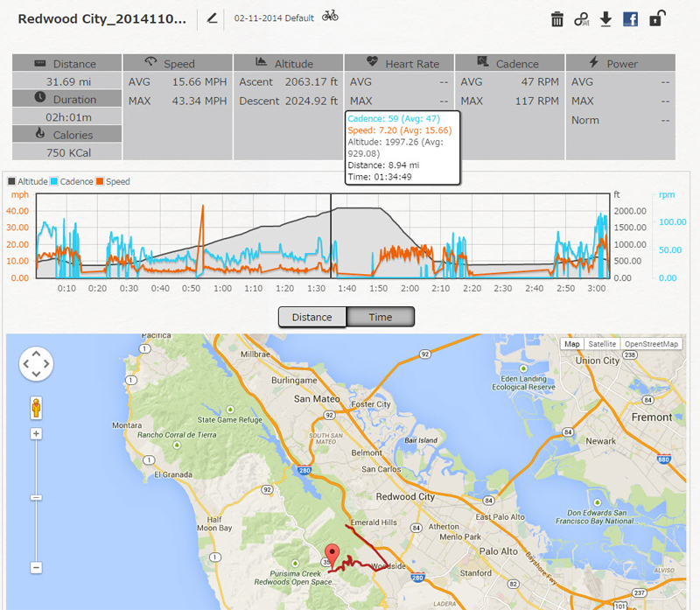Click the mph axis unit label

(19, 194)
